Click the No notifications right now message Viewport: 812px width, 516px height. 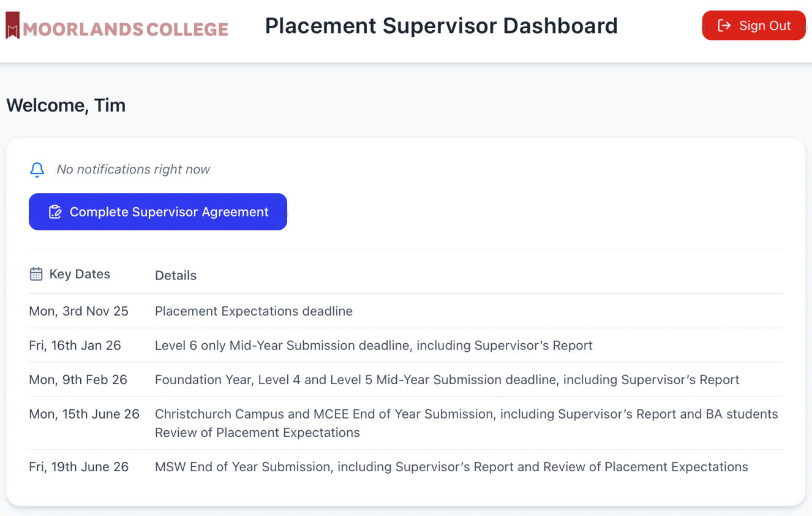click(133, 170)
